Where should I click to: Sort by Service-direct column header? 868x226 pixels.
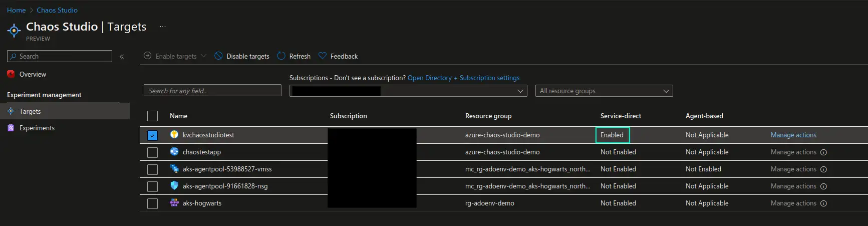621,116
